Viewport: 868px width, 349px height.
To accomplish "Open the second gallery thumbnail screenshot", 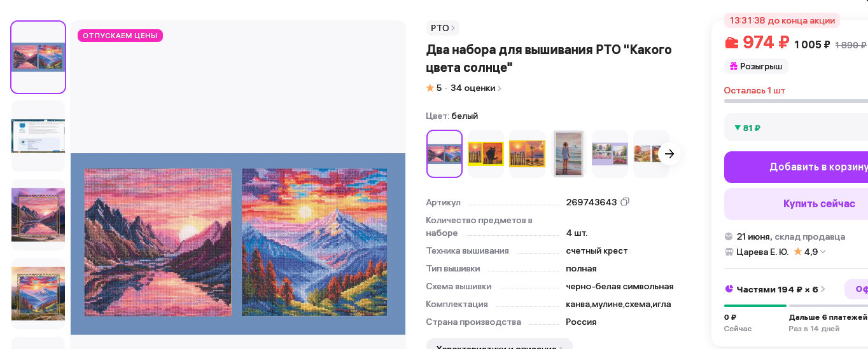I will point(38,136).
